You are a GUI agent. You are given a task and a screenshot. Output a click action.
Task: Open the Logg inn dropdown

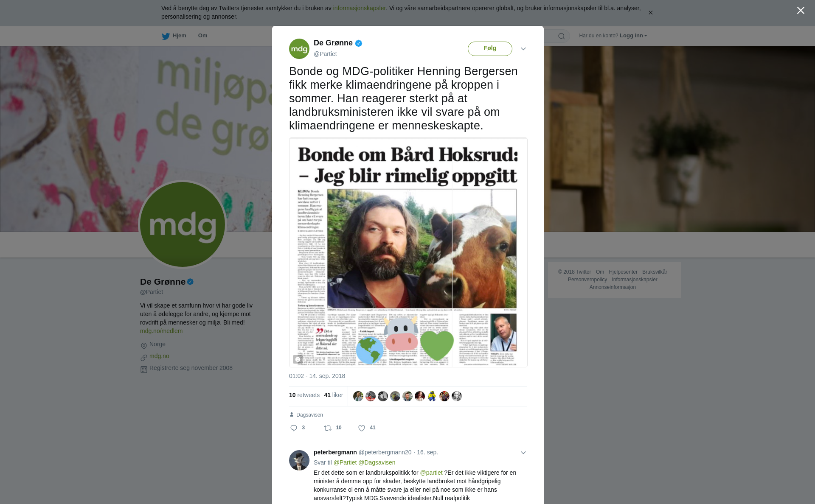pos(633,36)
